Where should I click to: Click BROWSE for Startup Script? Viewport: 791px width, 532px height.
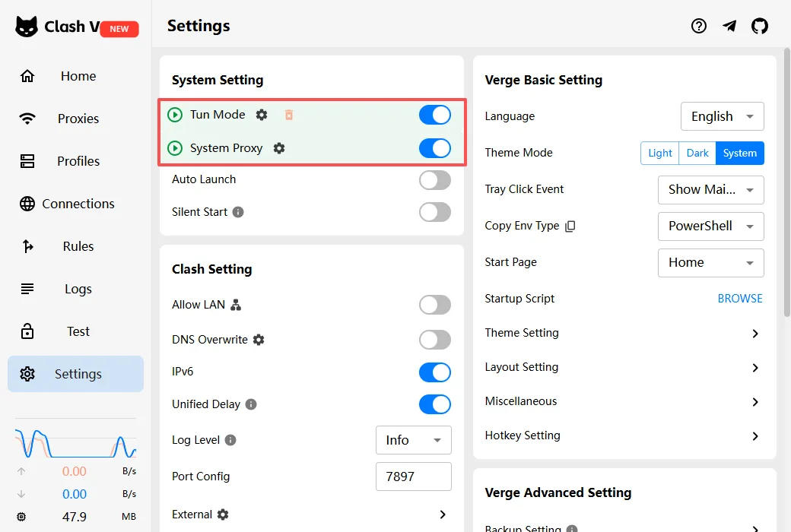(740, 299)
